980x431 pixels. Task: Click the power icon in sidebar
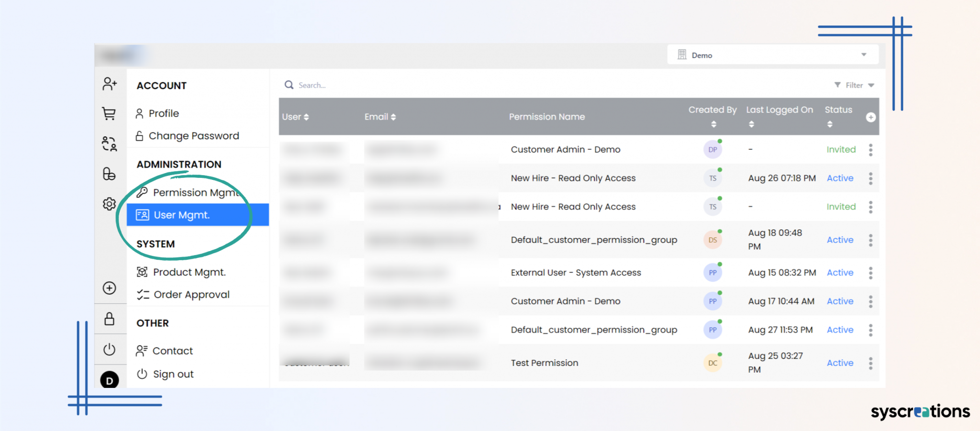tap(110, 349)
